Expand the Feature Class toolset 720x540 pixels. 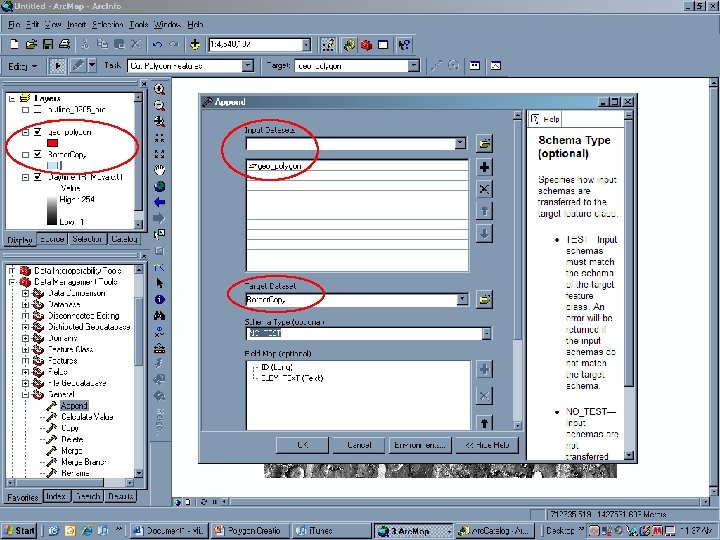[25, 349]
